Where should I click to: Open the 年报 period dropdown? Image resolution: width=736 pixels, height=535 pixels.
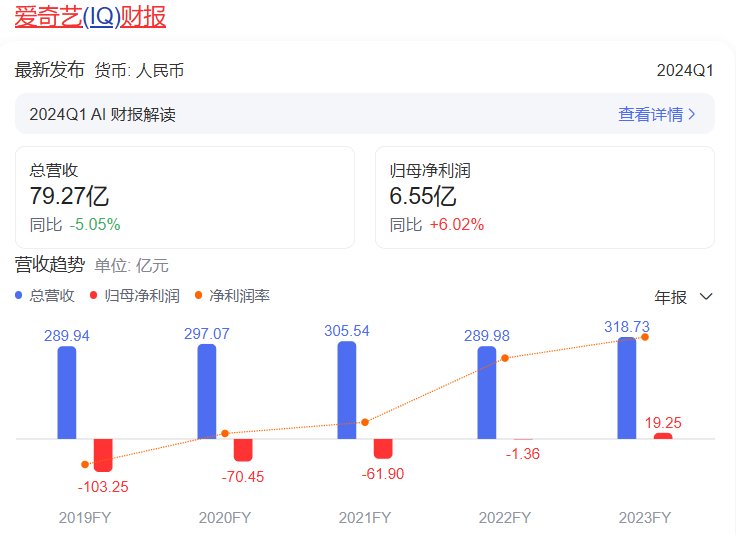(x=684, y=297)
